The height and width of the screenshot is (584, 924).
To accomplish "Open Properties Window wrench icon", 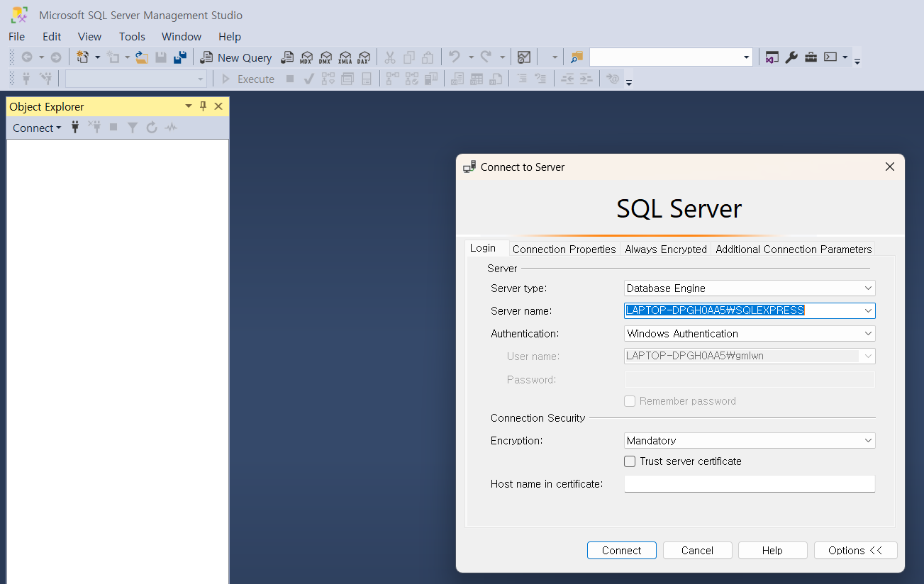I will 791,57.
